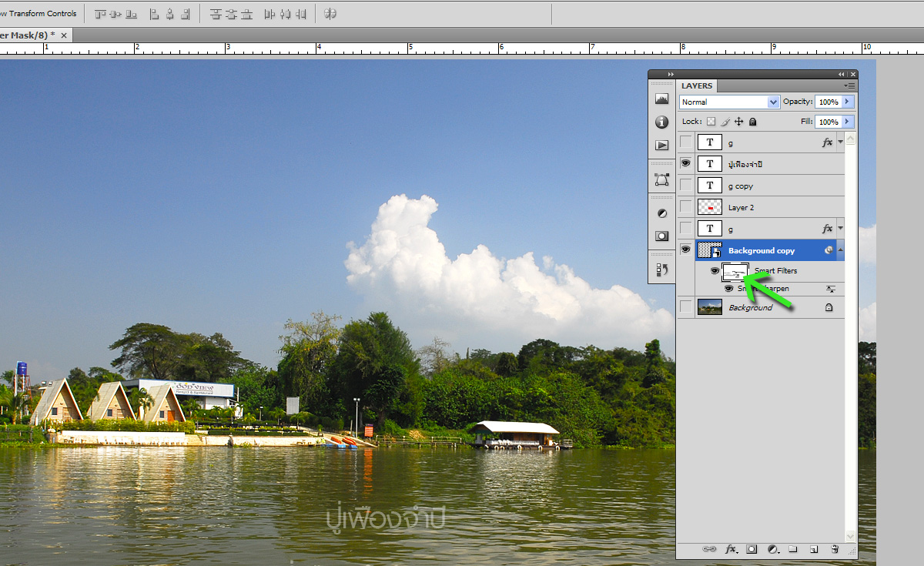Select the LAYERS panel tab
924x566 pixels.
click(x=697, y=85)
